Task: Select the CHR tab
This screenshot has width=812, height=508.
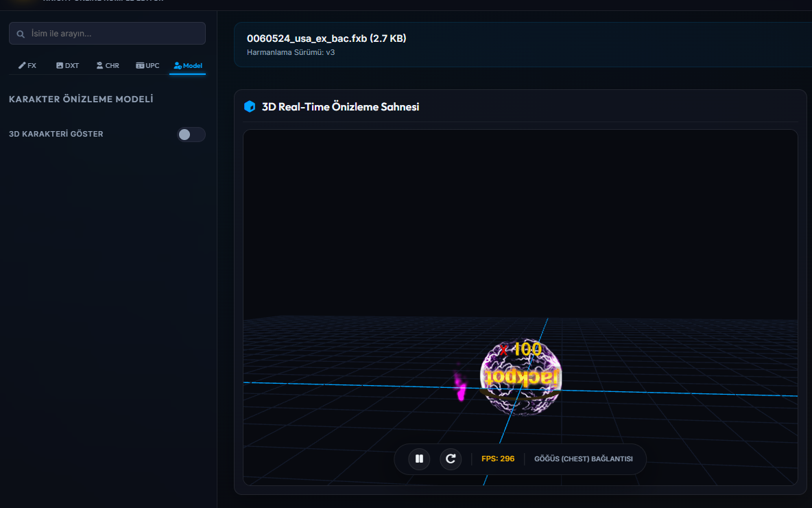Action: (108, 65)
